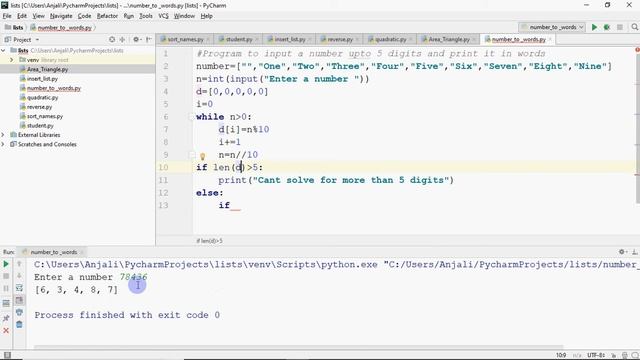Click the Run console horizontal scrollbar

tap(299, 347)
